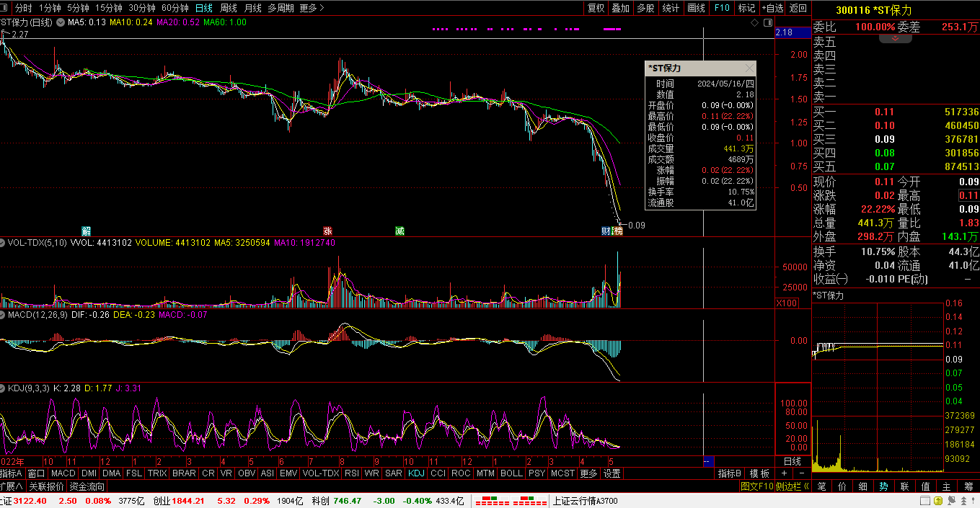This screenshot has height=508, width=980.
Task: Click the 标记 mark button
Action: point(746,8)
